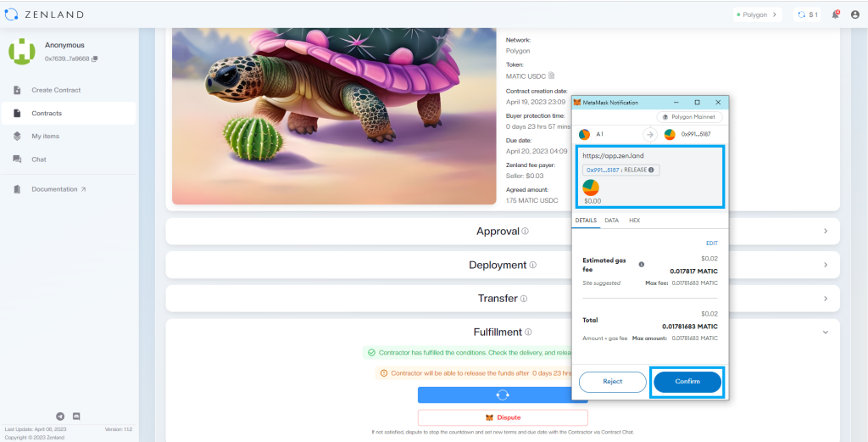Show Approval info tooltip icon
Screen dimensions: 868x442
tap(526, 231)
